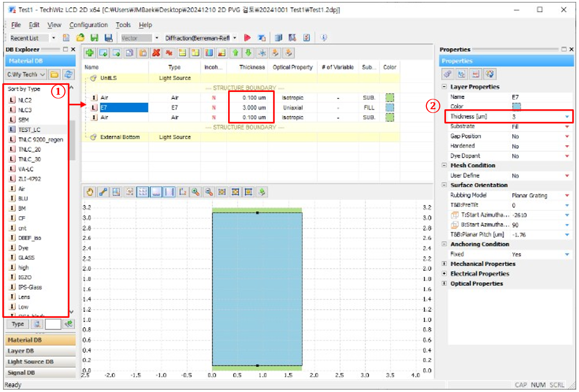Select the hand pan tool
The image size is (579, 392).
point(90,192)
